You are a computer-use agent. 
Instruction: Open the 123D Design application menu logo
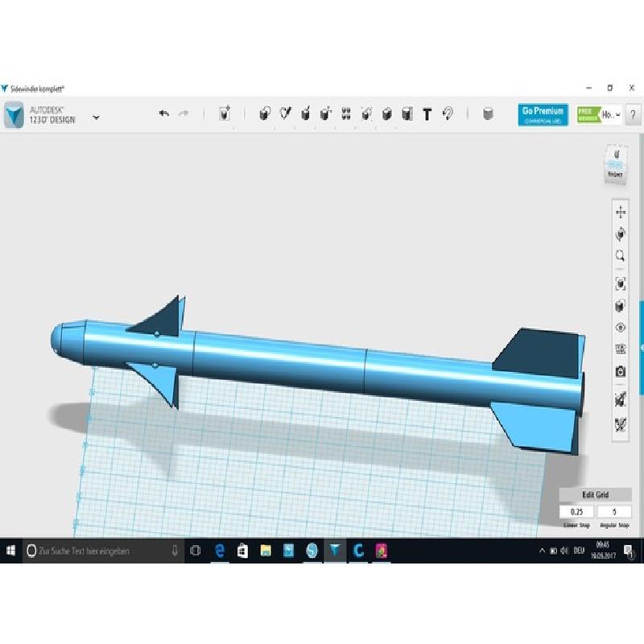(x=14, y=115)
